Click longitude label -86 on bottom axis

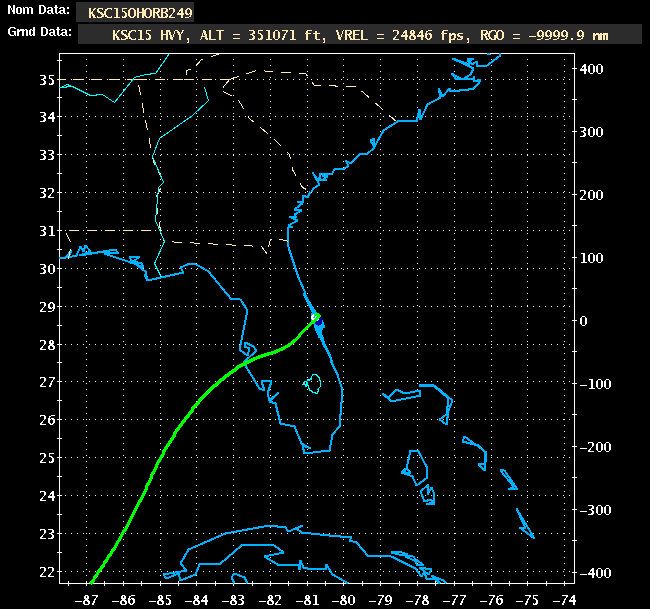(123, 600)
